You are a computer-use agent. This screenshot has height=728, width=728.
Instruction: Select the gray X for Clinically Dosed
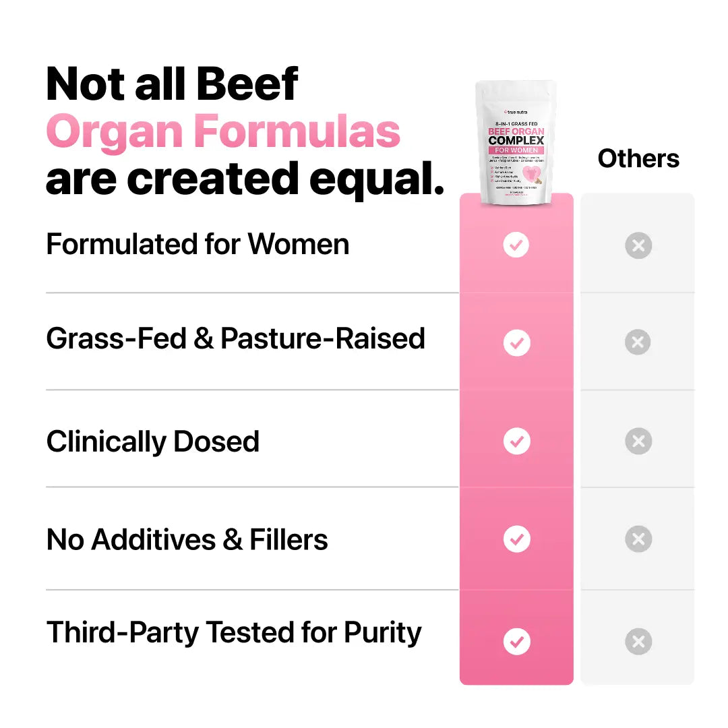coord(638,441)
